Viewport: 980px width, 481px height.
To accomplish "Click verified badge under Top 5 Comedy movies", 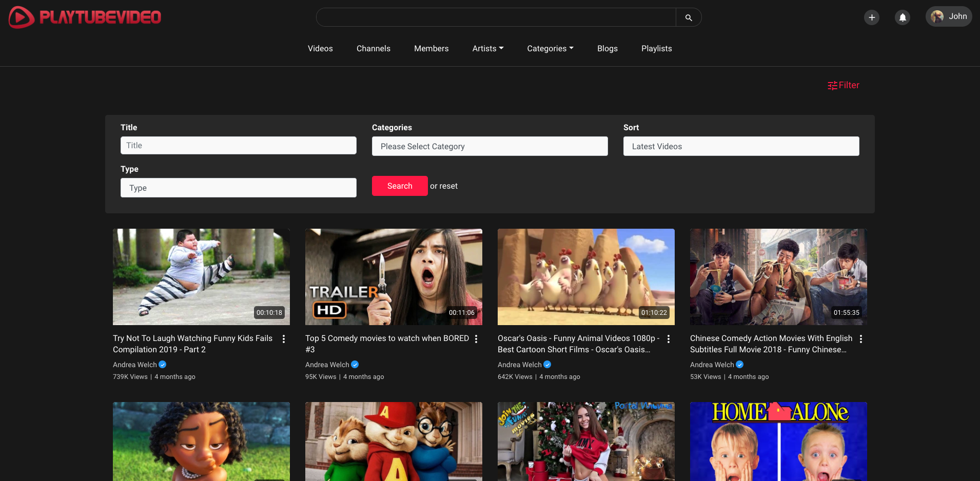I will pyautogui.click(x=355, y=365).
